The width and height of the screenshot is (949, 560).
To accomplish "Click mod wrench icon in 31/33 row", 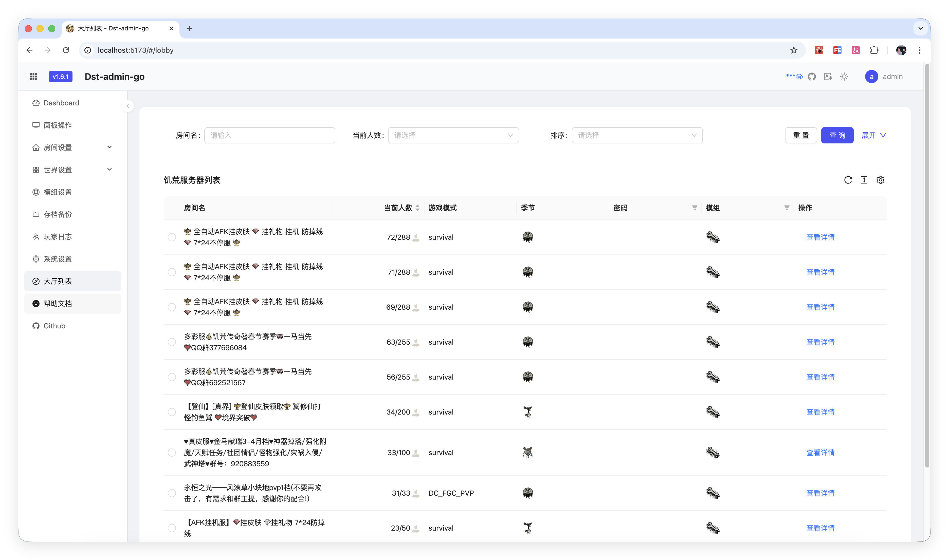I will tap(713, 493).
